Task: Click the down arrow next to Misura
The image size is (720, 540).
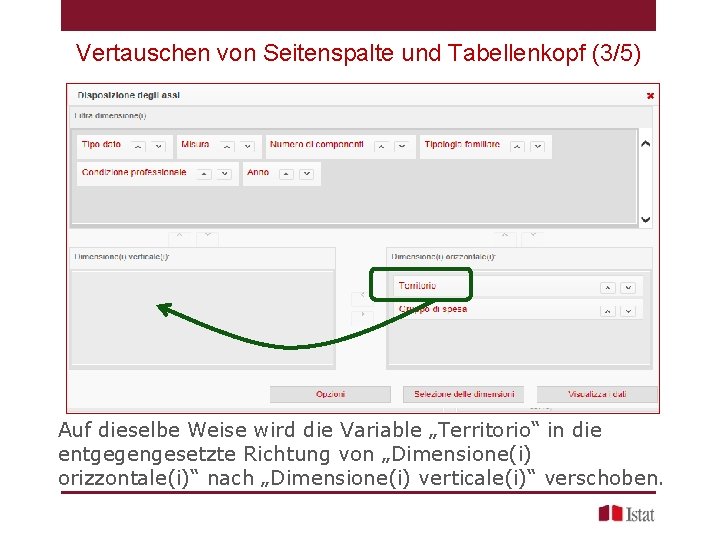Action: click(248, 146)
